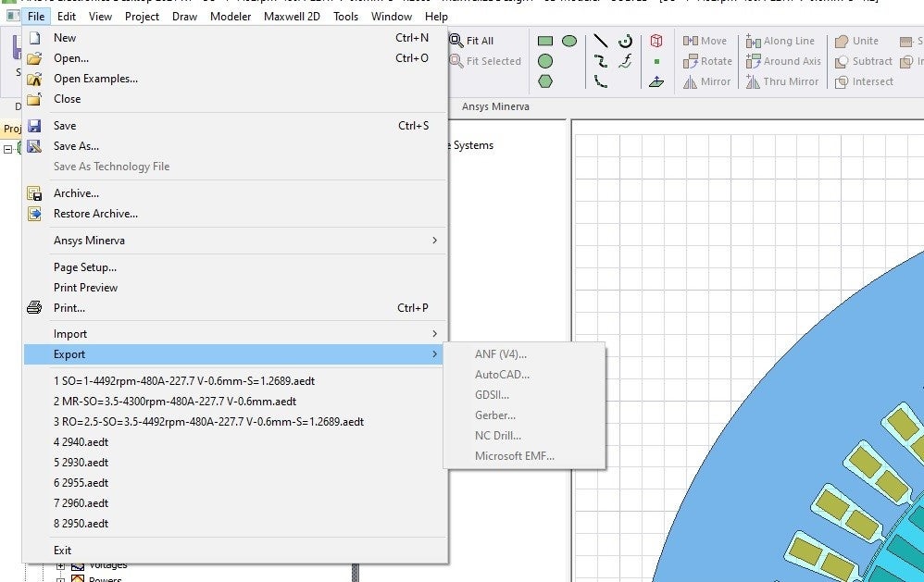Activate the regular polygon hexagon tool

coord(545,81)
